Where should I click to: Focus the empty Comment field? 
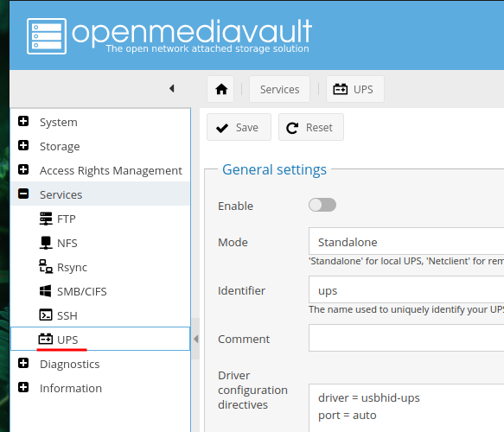point(406,338)
